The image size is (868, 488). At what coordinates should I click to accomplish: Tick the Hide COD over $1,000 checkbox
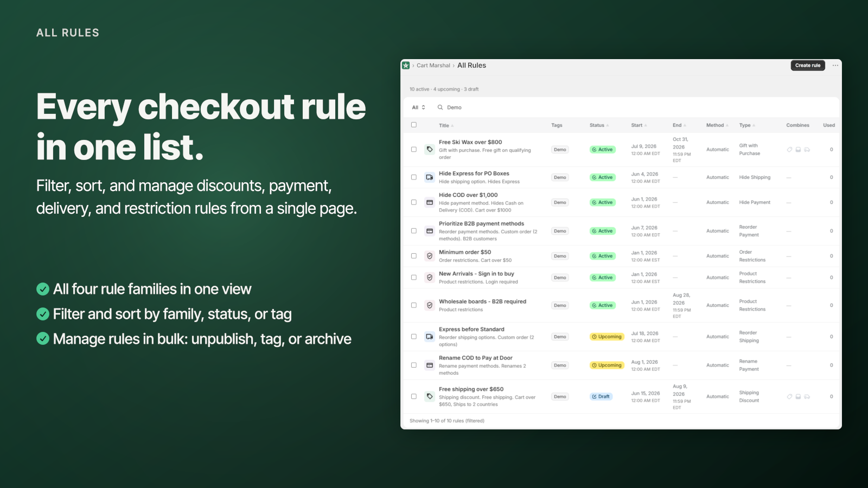[414, 202]
